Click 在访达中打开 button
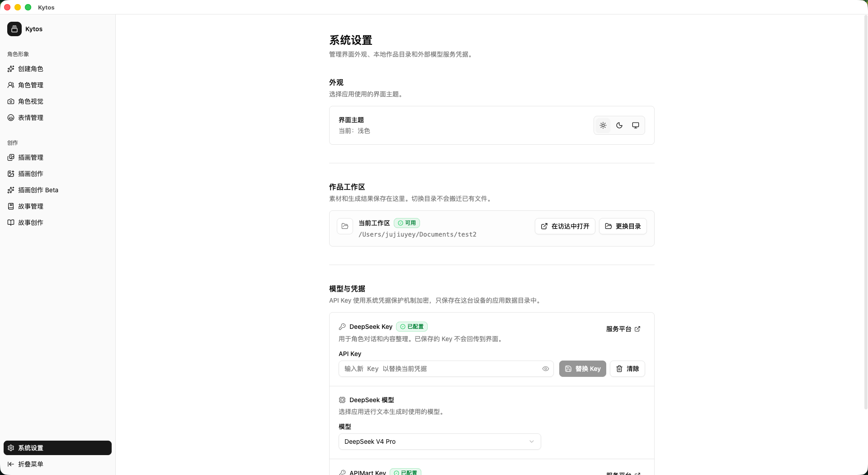The width and height of the screenshot is (868, 475). pyautogui.click(x=565, y=226)
